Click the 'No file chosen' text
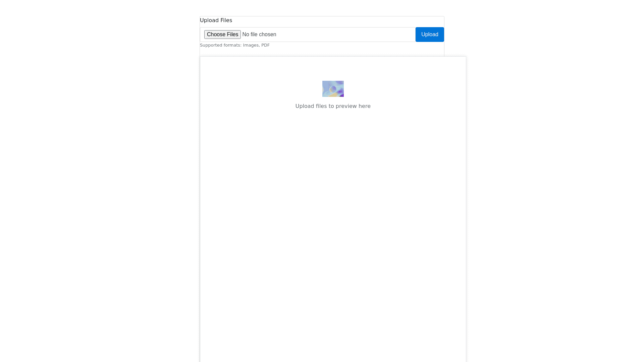The width and height of the screenshot is (644, 362). coord(259,35)
